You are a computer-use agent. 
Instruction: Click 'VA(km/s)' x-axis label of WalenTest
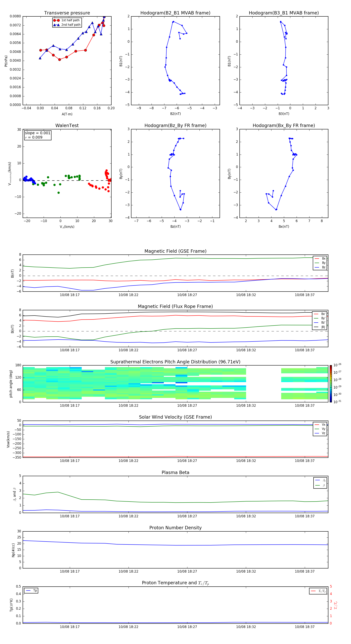pos(67,227)
